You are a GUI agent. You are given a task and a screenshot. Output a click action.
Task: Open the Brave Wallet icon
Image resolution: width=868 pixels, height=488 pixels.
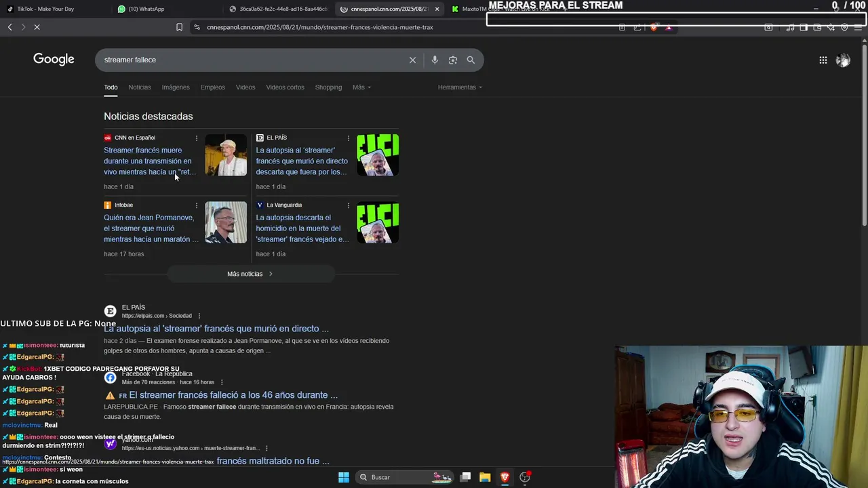tap(817, 27)
